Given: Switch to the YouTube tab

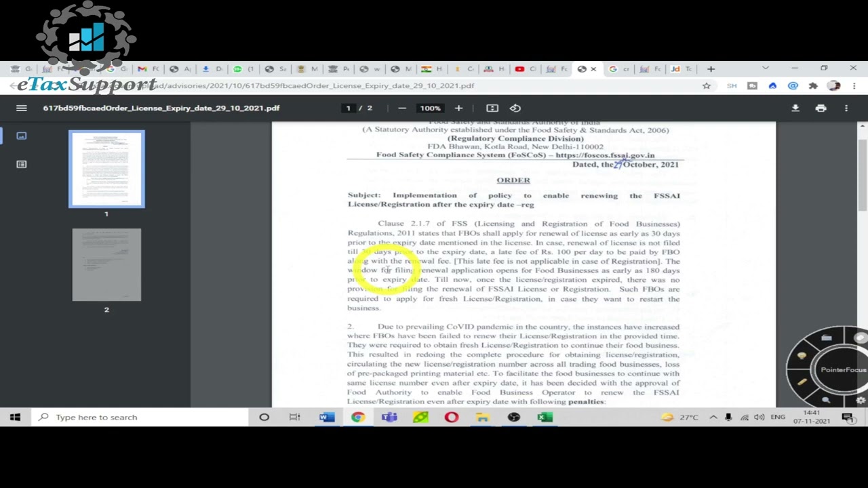Looking at the screenshot, I should click(525, 68).
